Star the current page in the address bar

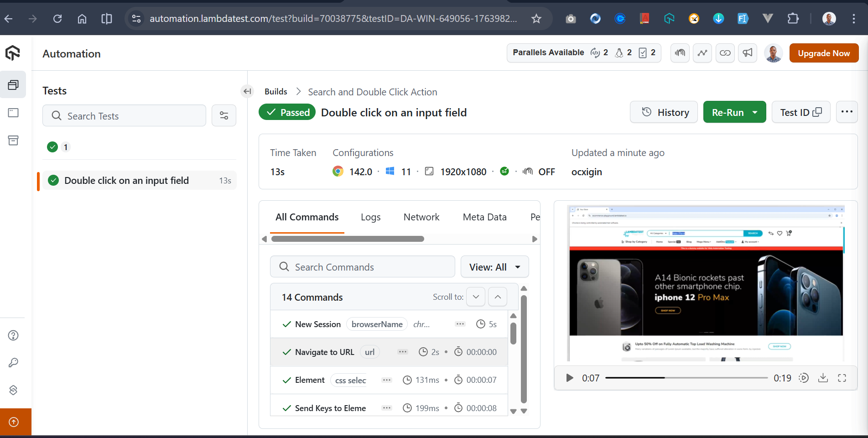pos(536,19)
